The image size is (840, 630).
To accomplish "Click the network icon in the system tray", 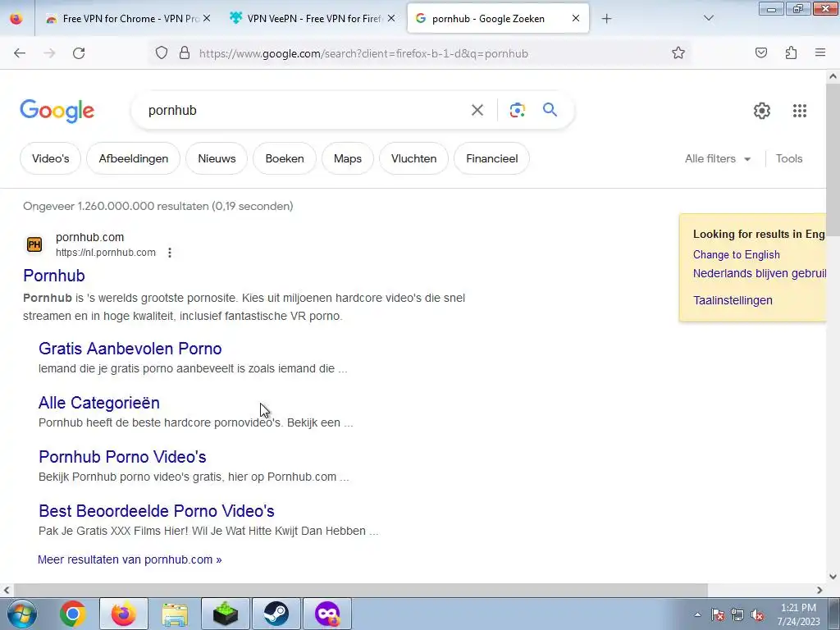I will 737,615.
